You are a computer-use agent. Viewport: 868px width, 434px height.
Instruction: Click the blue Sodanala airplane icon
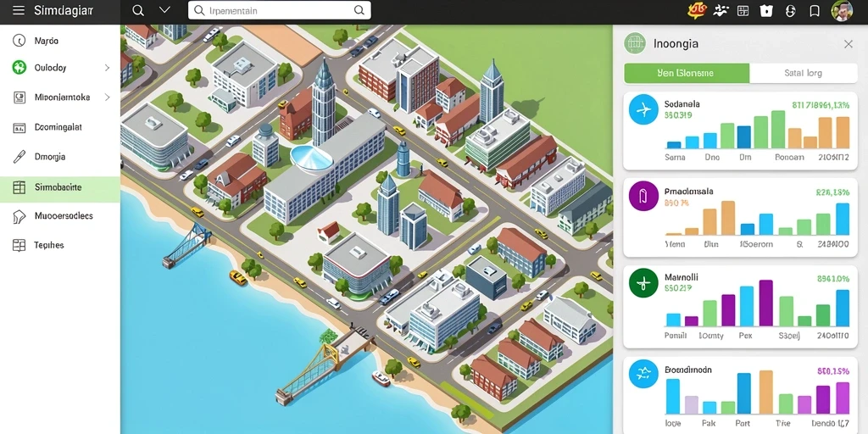[643, 109]
